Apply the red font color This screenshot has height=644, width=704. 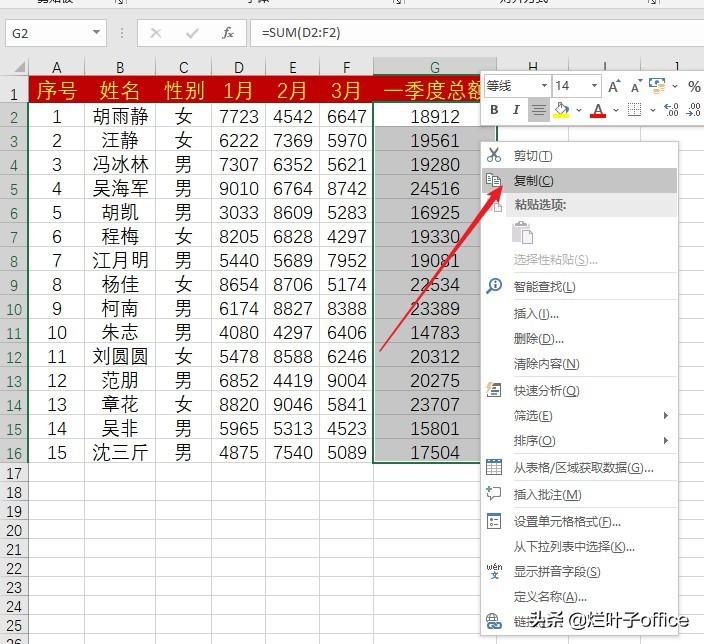point(598,110)
